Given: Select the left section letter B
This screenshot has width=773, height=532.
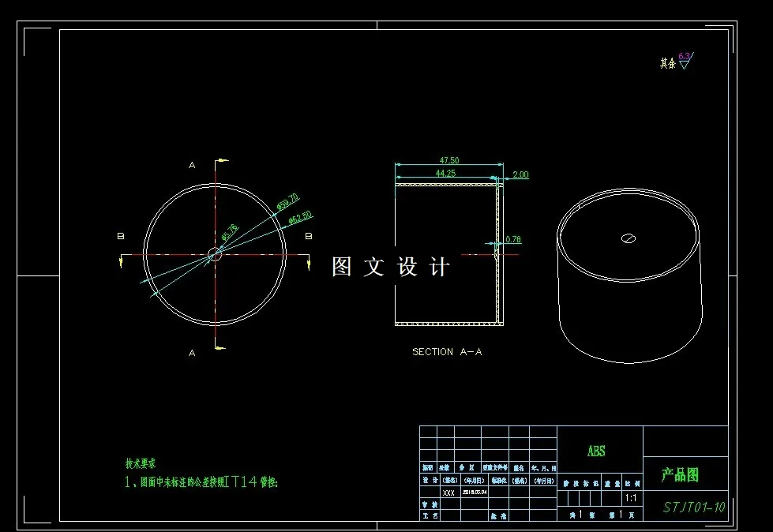Looking at the screenshot, I should [x=121, y=237].
